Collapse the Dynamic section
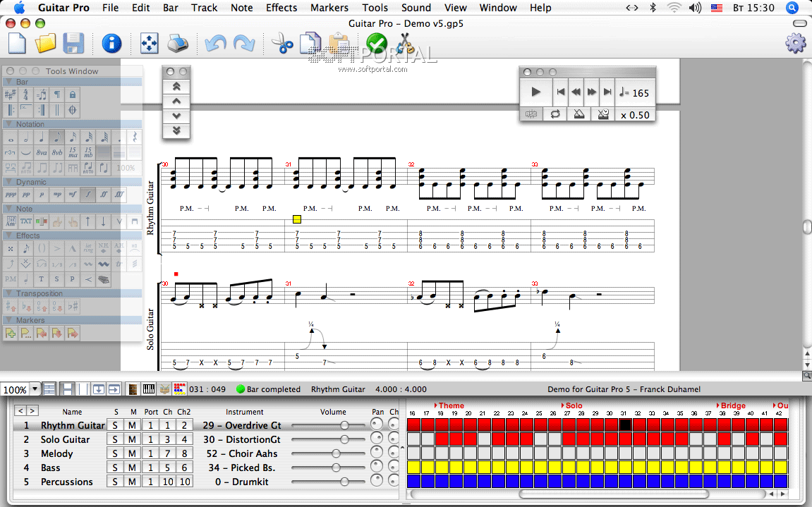Image resolution: width=812 pixels, height=507 pixels. click(x=8, y=182)
